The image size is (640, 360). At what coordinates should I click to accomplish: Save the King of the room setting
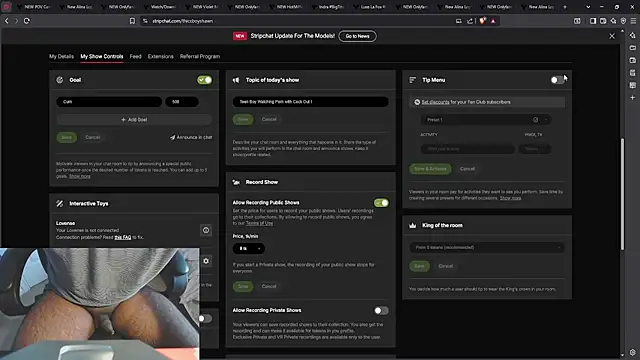(x=419, y=266)
